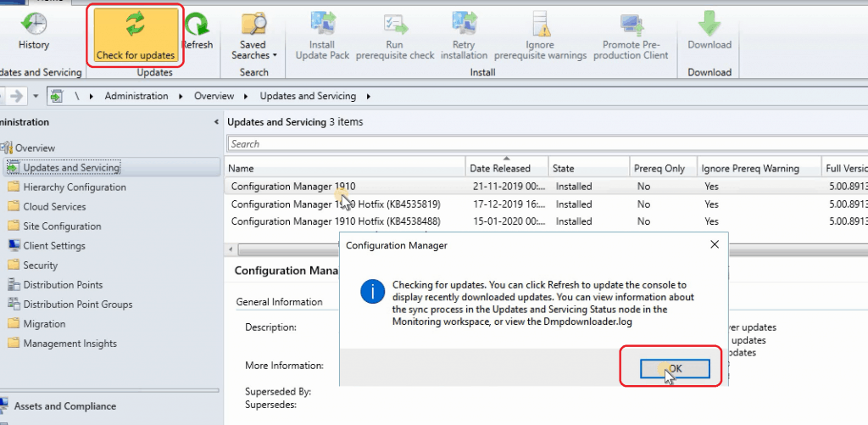The image size is (868, 425).
Task: Click 15-01-2020 date cell
Action: coord(509,221)
